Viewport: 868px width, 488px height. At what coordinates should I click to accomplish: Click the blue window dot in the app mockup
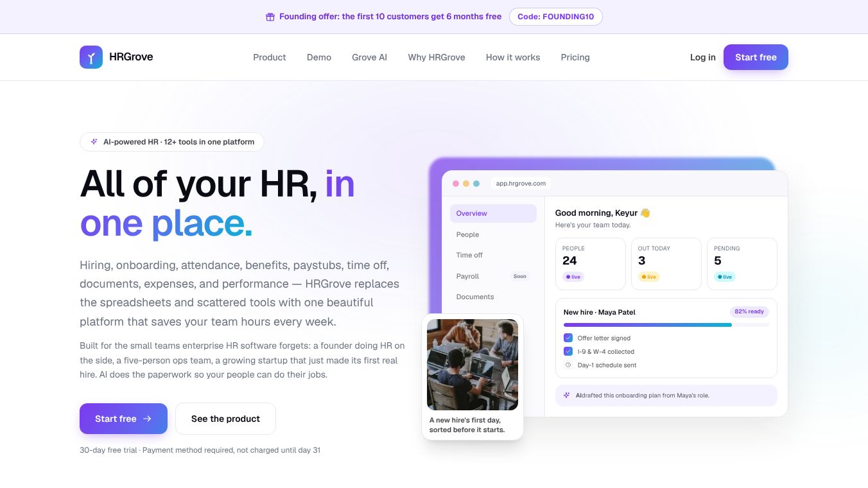point(476,184)
